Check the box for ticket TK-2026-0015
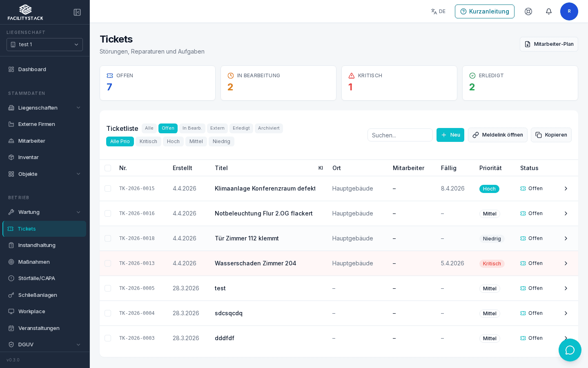 coord(108,188)
